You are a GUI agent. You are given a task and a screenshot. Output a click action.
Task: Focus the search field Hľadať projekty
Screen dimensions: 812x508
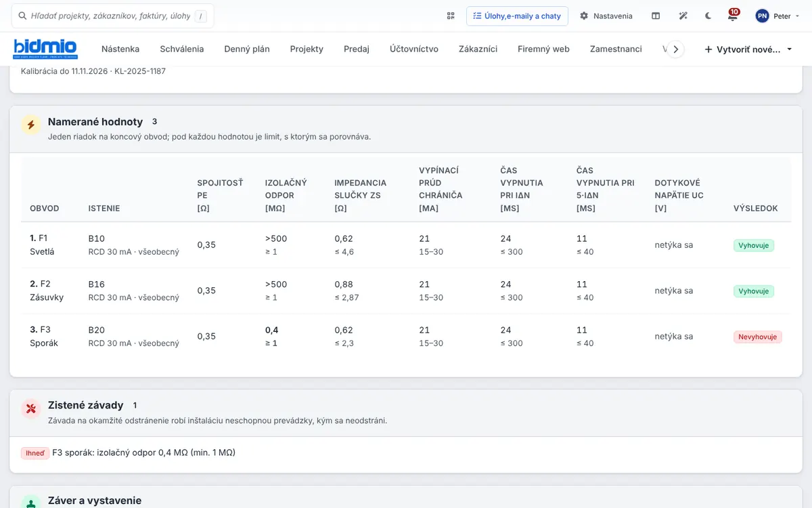(113, 16)
